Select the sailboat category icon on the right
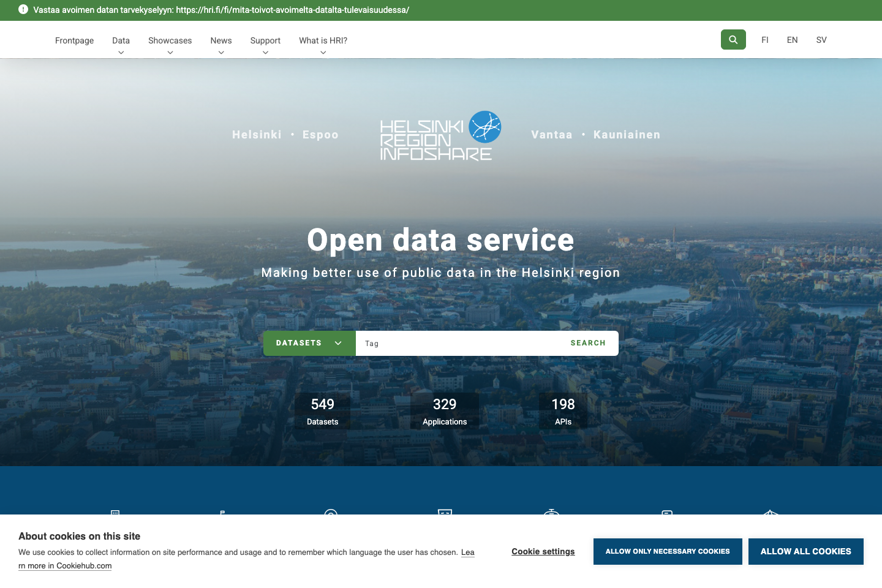The width and height of the screenshot is (882, 588). (x=770, y=518)
